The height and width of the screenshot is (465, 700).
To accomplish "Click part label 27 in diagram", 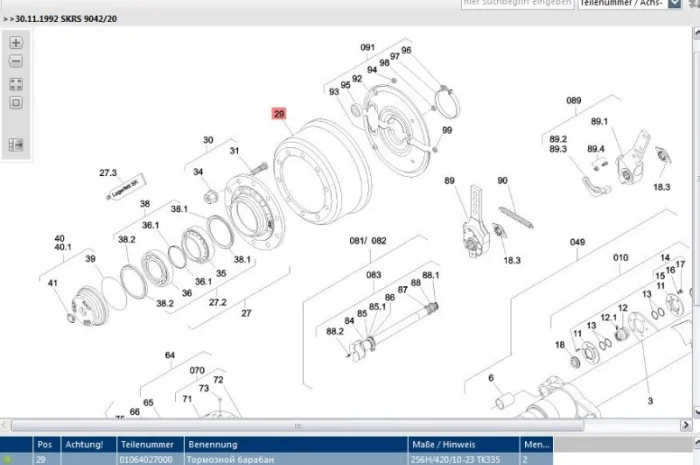I will [x=245, y=313].
